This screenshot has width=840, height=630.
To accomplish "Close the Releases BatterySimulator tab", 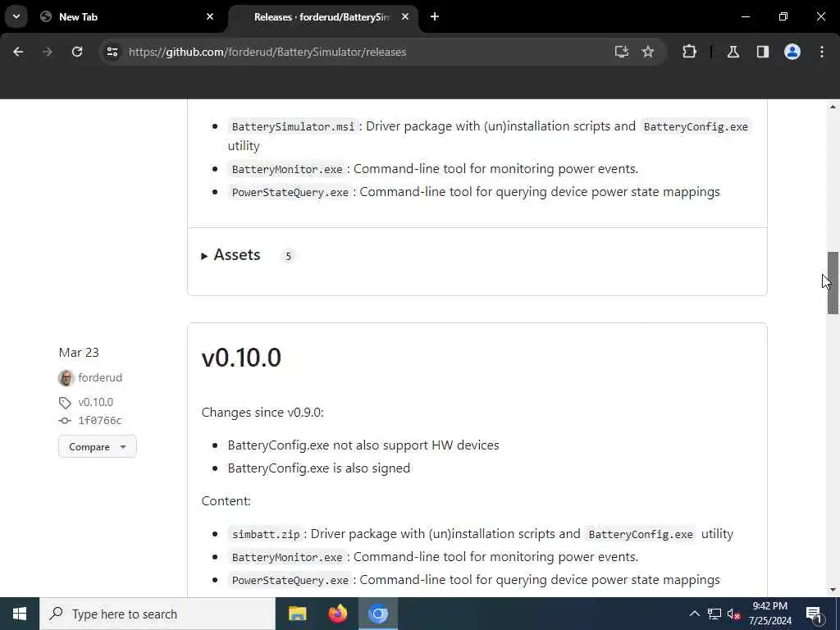I will point(405,16).
